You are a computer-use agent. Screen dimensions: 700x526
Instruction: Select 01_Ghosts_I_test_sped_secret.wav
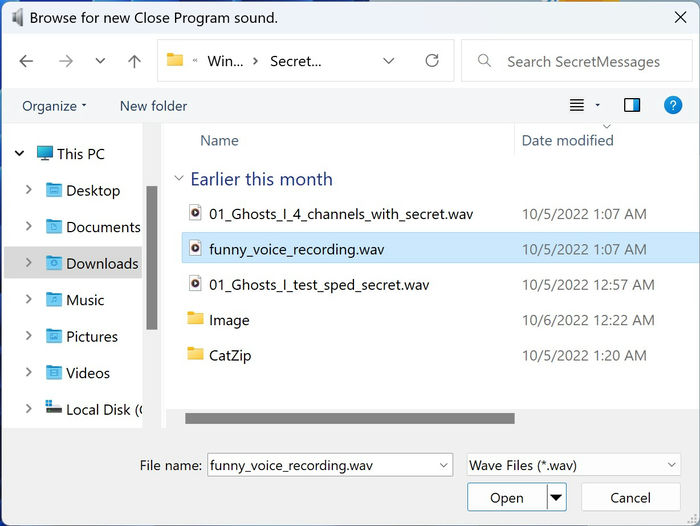319,285
